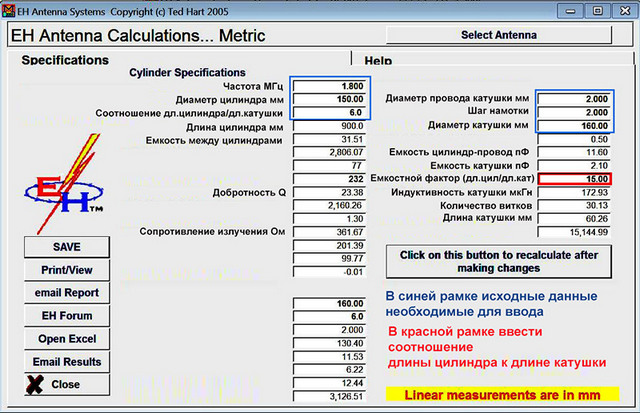Image resolution: width=640 pixels, height=413 pixels.
Task: Click the lower field showing 11.53
Action: [329, 356]
